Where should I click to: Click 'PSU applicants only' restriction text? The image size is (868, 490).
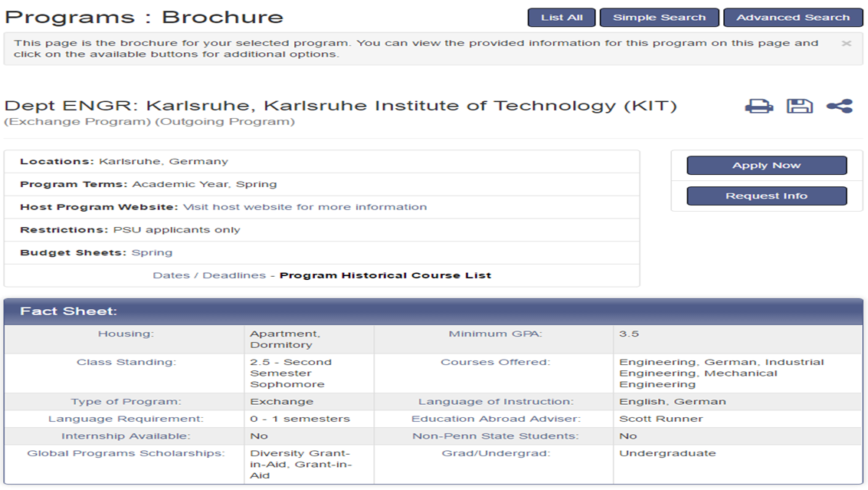pyautogui.click(x=177, y=229)
